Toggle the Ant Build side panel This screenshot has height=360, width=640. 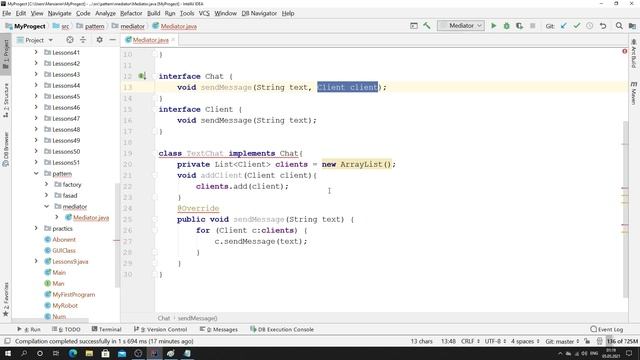633,53
